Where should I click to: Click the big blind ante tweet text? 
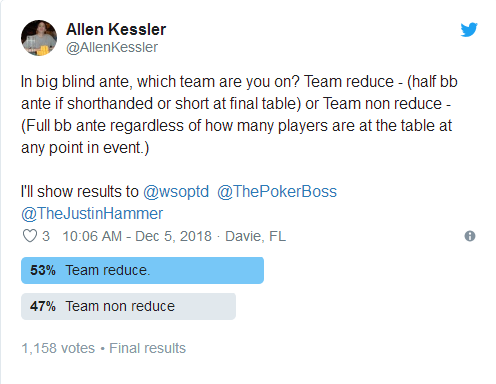pos(239,114)
